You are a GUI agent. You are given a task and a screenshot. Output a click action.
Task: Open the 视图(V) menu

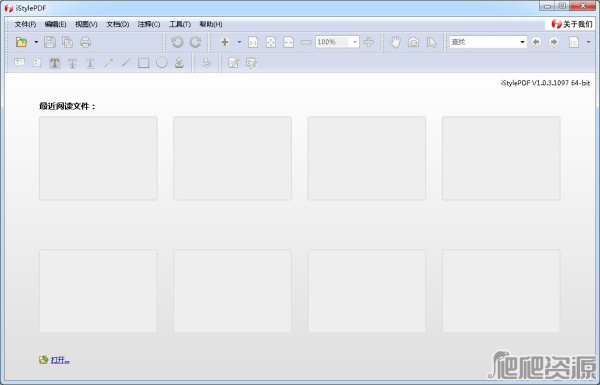pos(86,24)
